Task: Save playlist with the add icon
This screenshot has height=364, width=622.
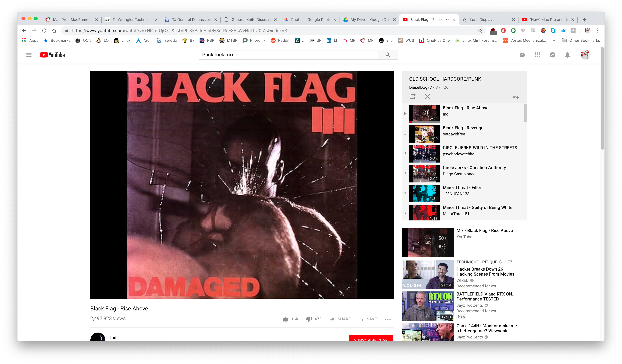Action: pos(515,97)
